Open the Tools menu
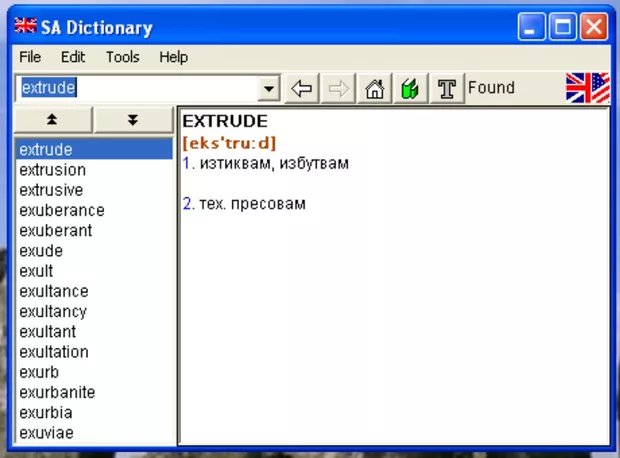The image size is (620, 458). (123, 57)
